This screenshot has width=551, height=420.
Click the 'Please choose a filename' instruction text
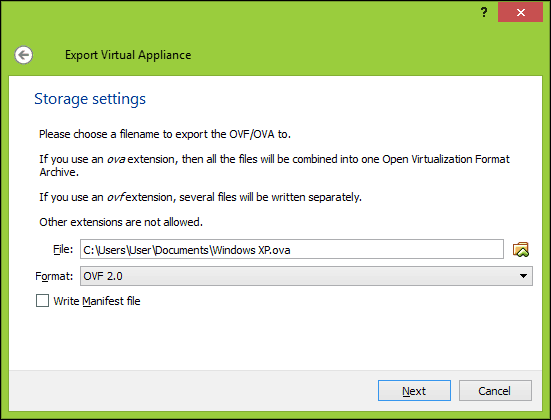165,134
